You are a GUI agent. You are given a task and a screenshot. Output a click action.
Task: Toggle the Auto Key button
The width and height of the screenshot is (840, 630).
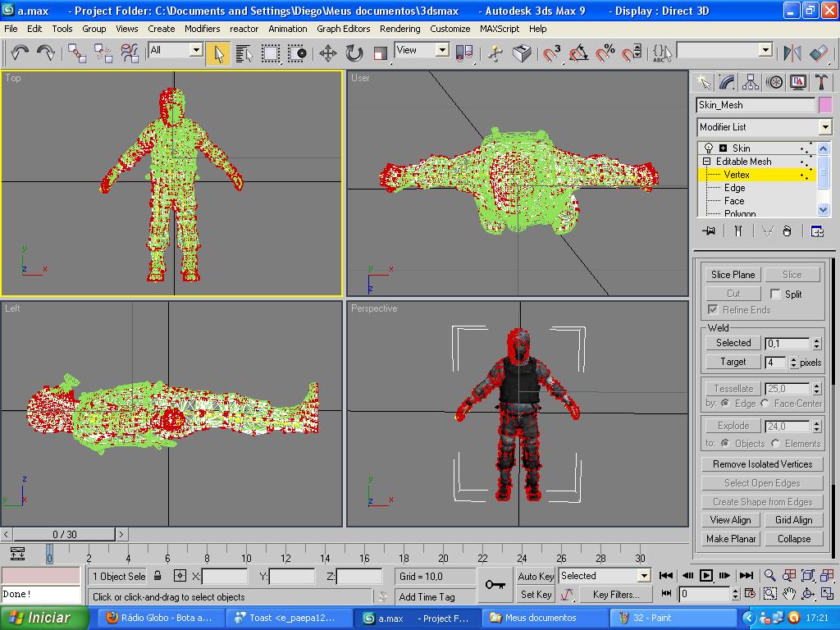536,576
